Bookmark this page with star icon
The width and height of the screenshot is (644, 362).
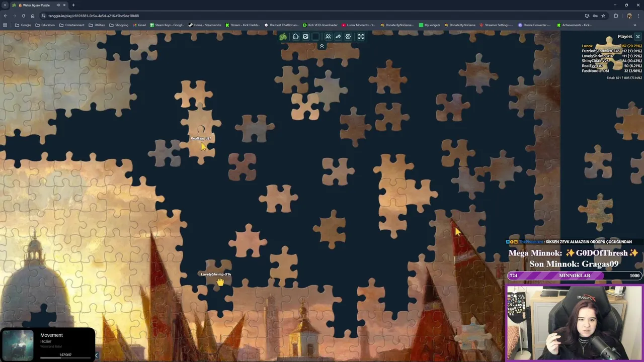pyautogui.click(x=603, y=16)
